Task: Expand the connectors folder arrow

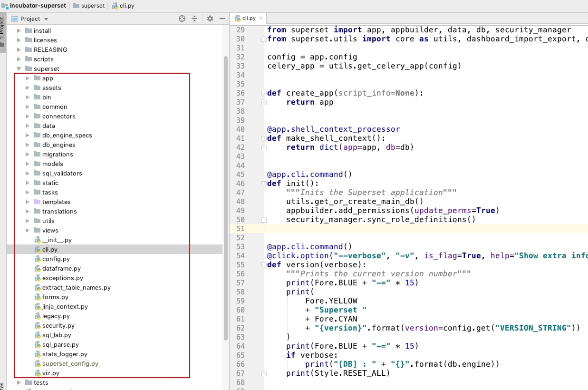Action: point(28,116)
